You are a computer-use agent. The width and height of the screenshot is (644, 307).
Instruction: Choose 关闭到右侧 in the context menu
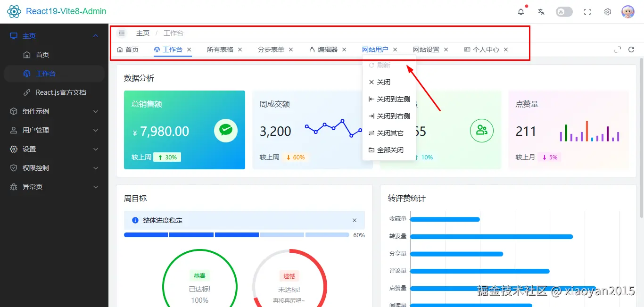[x=389, y=116]
